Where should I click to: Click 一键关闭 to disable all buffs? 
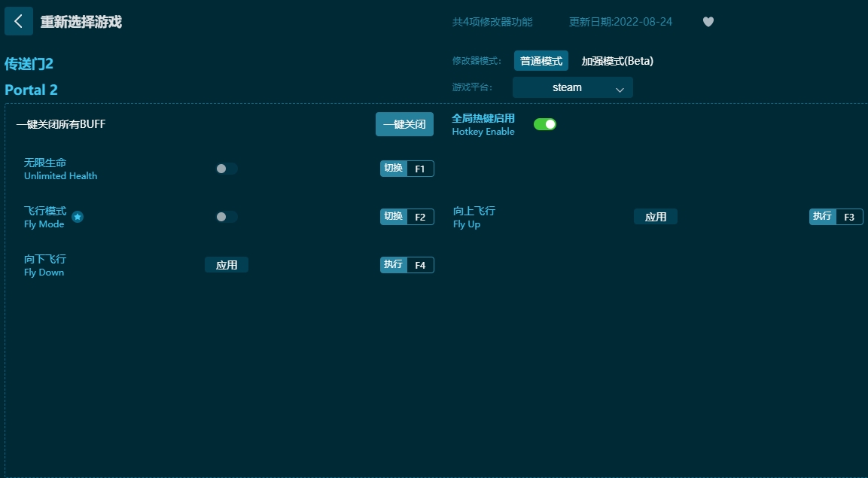click(404, 123)
